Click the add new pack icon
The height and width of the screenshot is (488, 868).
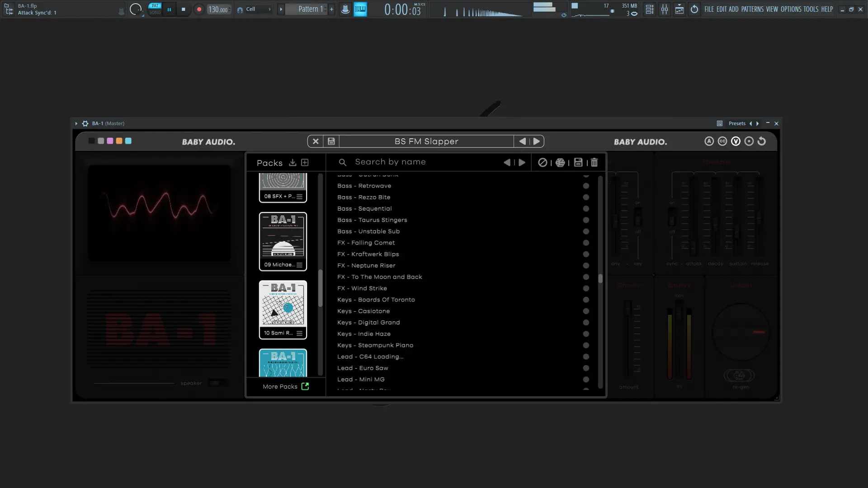tap(305, 163)
